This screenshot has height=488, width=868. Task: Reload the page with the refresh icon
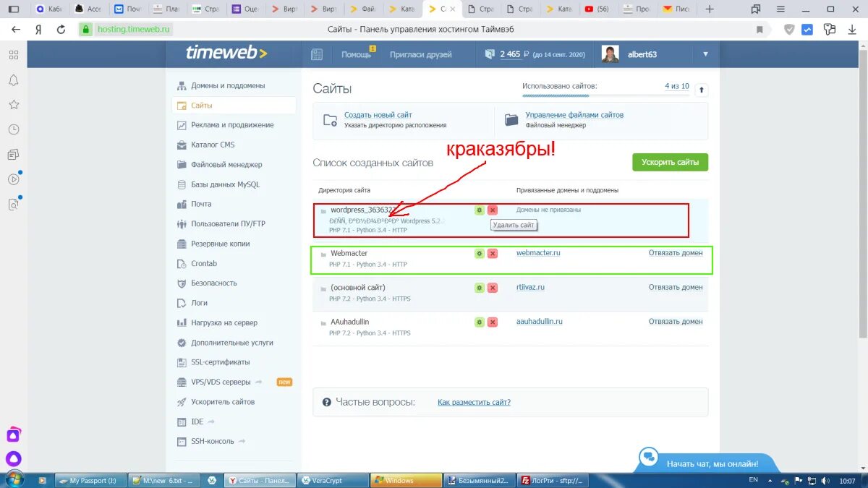[x=61, y=30]
